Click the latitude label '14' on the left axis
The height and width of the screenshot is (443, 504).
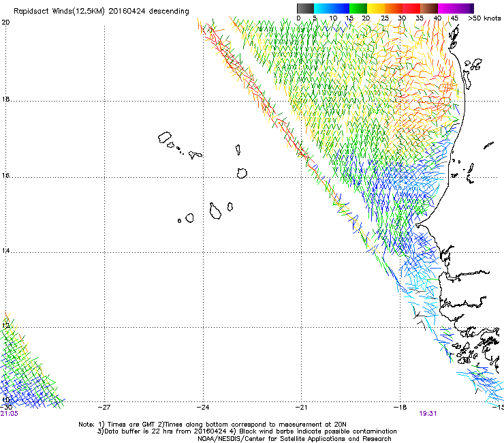coord(5,251)
